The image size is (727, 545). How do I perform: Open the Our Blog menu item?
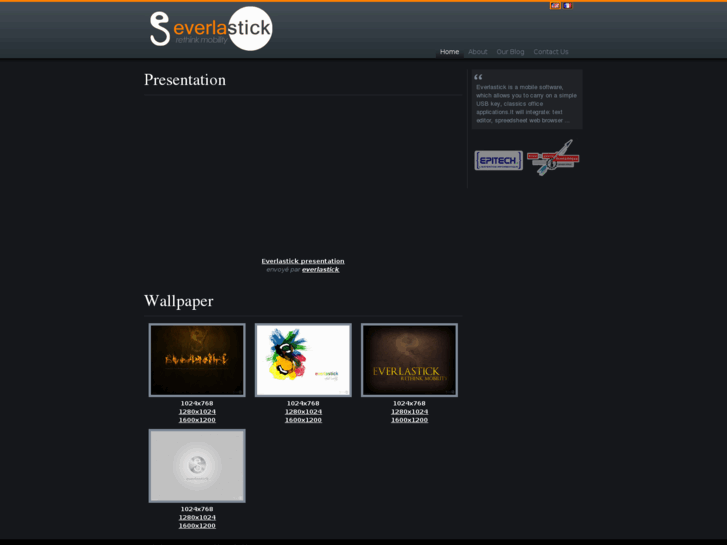point(510,51)
